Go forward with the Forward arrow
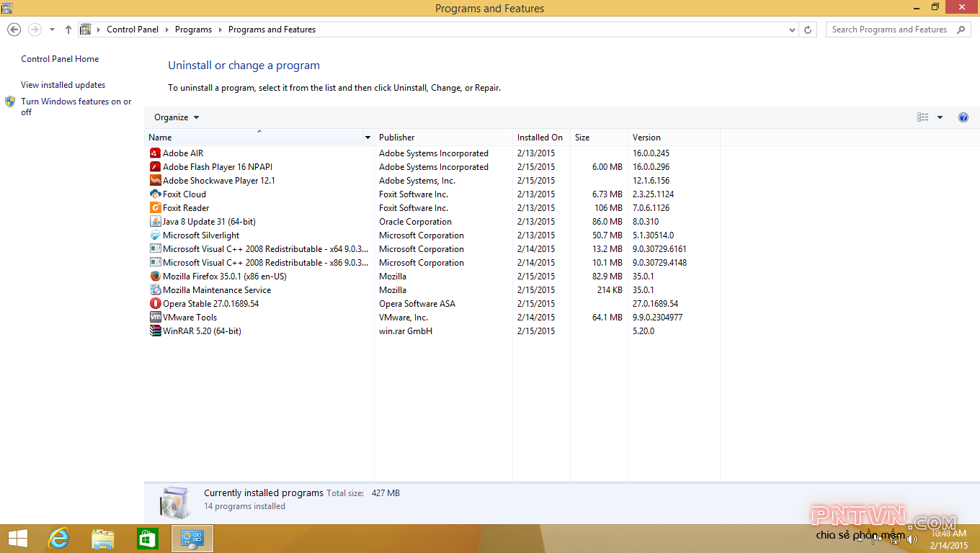The height and width of the screenshot is (553, 980). click(34, 30)
